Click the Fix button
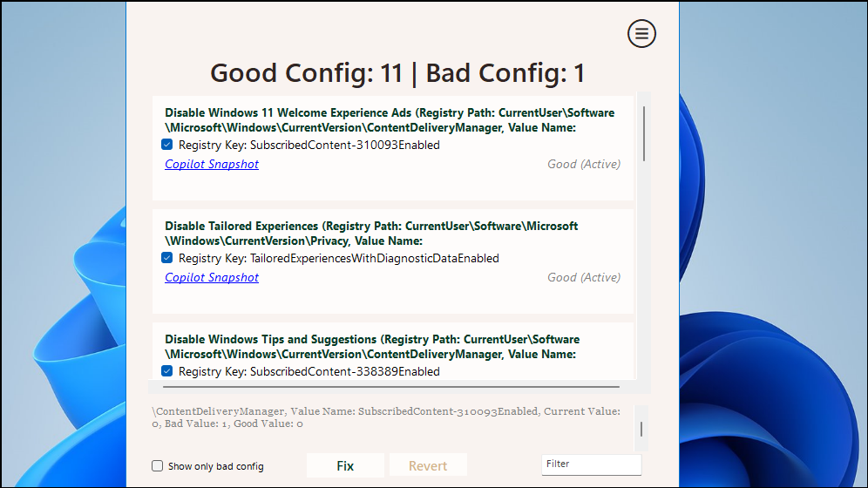The image size is (868, 488). [x=345, y=465]
